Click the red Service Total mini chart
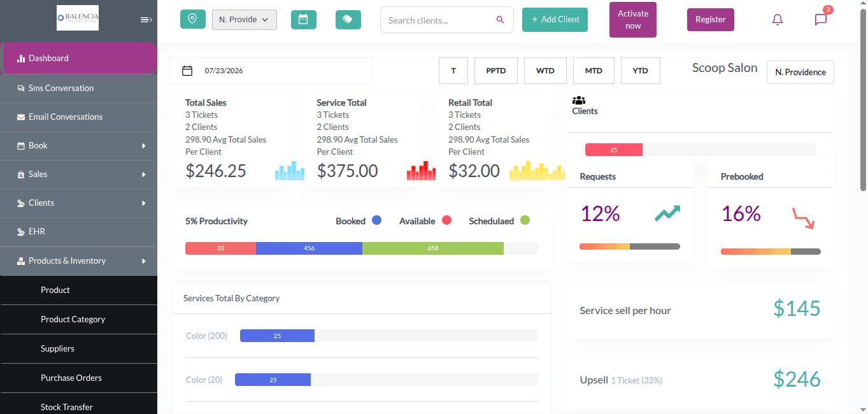The height and width of the screenshot is (414, 868). 422,171
